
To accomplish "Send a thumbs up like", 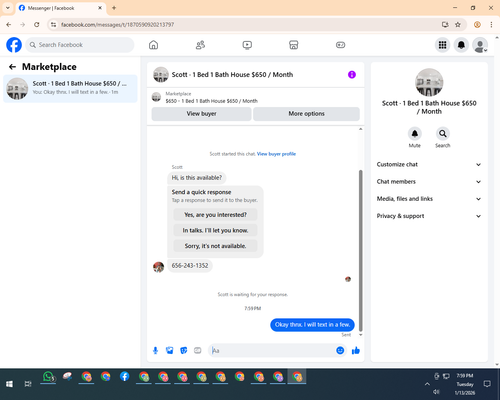I will (356, 350).
